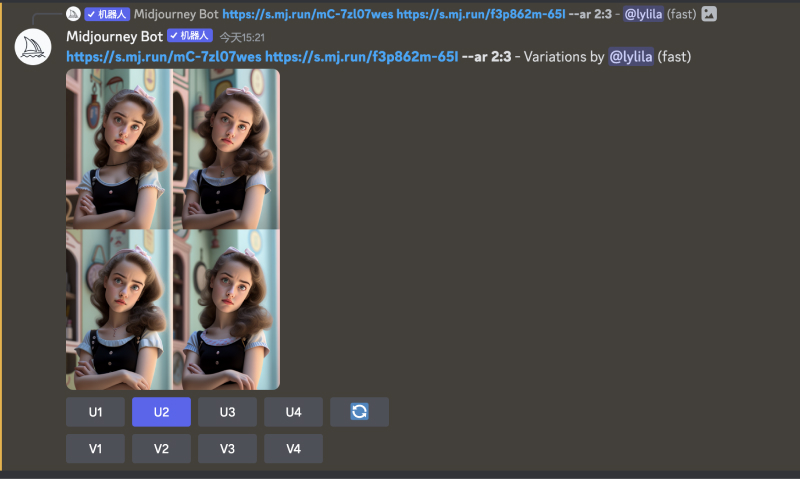Click the V4 variations button

point(293,448)
